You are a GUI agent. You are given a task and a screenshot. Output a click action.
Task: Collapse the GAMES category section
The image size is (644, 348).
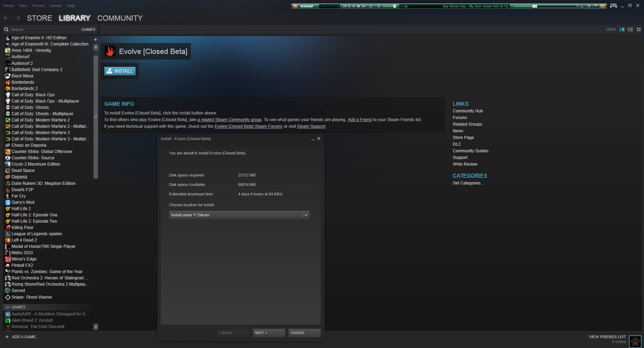[8, 307]
